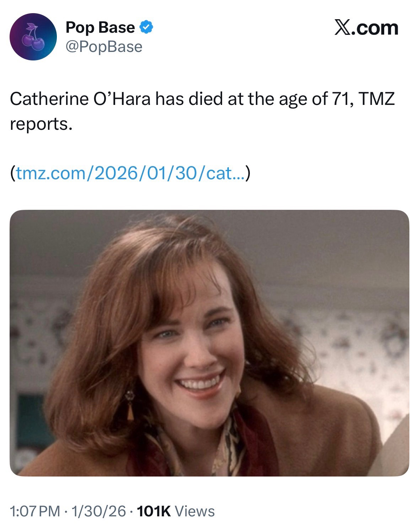Click the 101K view count

pos(154,511)
